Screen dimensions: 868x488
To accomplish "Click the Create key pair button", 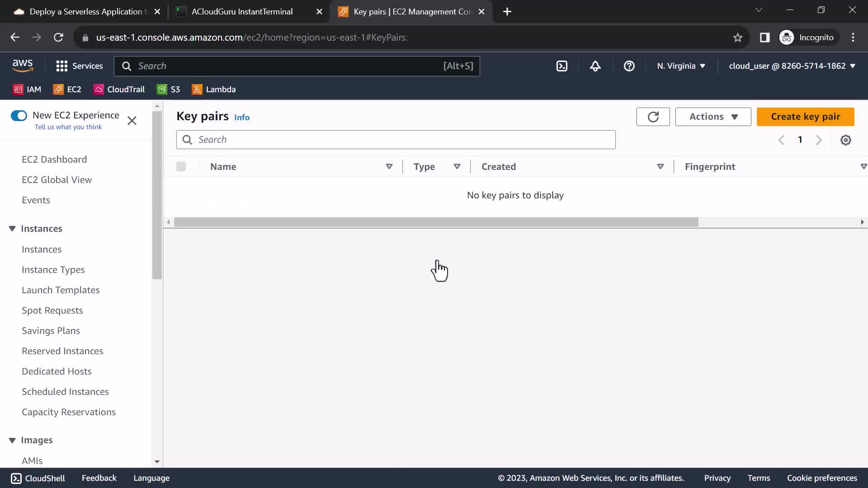I will click(805, 117).
